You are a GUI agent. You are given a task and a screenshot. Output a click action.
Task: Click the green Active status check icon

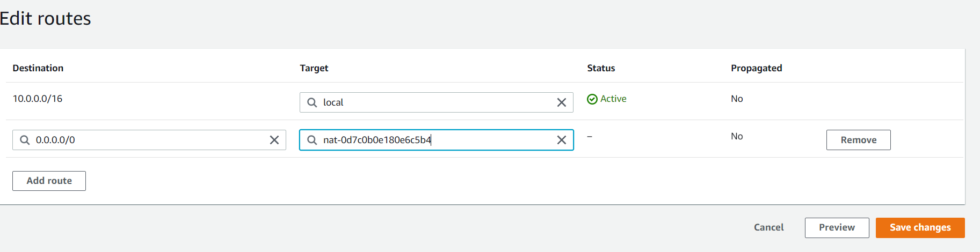[x=592, y=99]
